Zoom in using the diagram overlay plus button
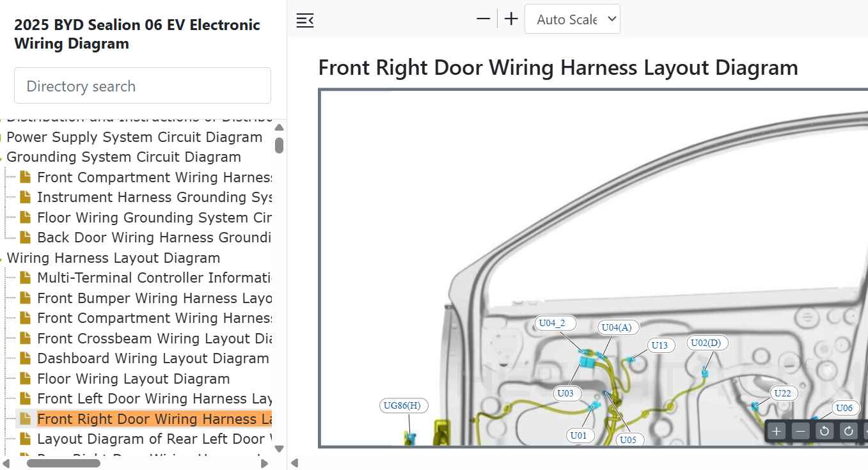 [x=777, y=431]
